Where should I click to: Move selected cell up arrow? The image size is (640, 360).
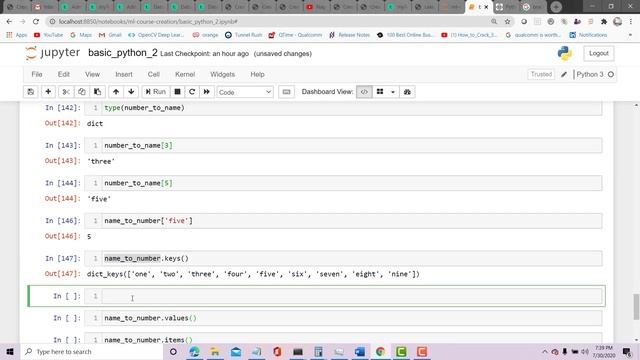[x=116, y=92]
